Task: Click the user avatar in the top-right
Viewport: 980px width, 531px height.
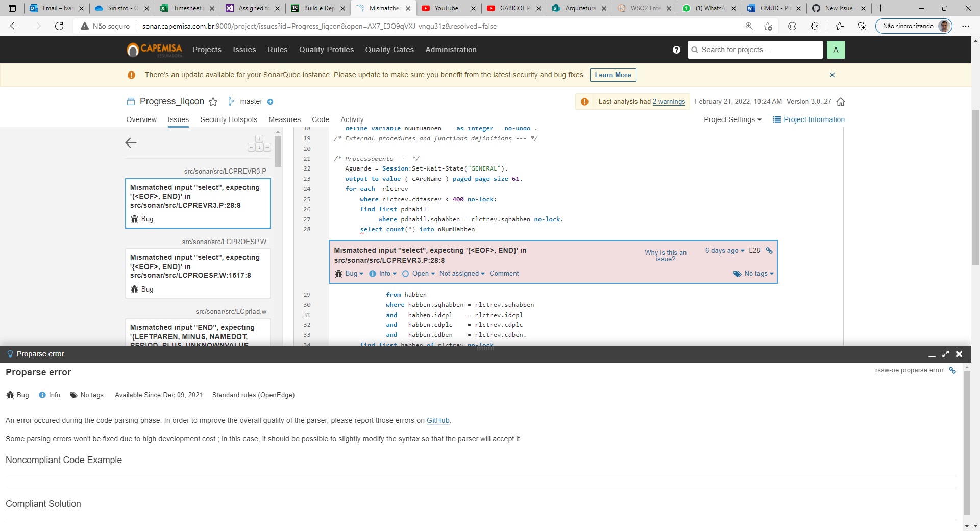Action: click(x=836, y=50)
